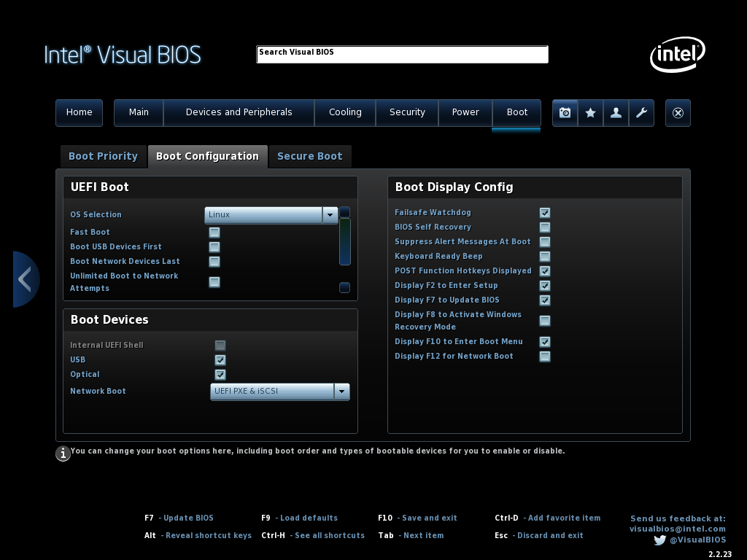Toggle Display F7 to Update BIOS

pos(545,300)
